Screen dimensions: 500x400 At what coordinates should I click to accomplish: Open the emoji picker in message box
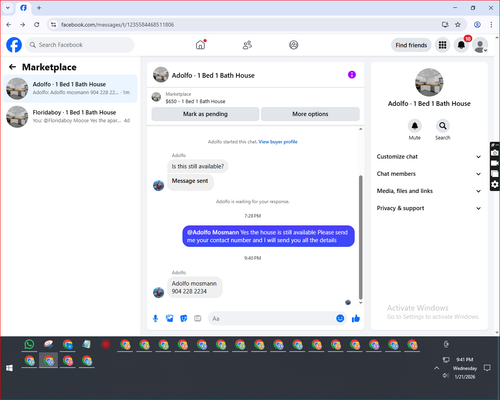340,318
